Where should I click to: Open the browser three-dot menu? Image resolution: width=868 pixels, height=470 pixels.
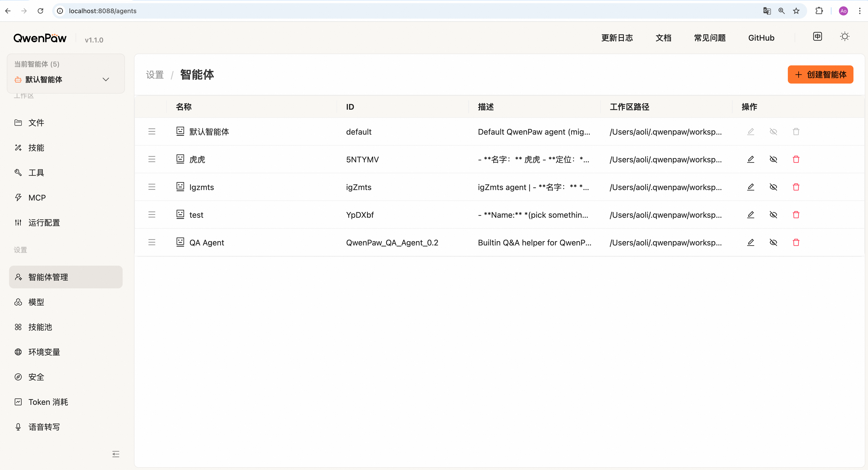(x=860, y=11)
